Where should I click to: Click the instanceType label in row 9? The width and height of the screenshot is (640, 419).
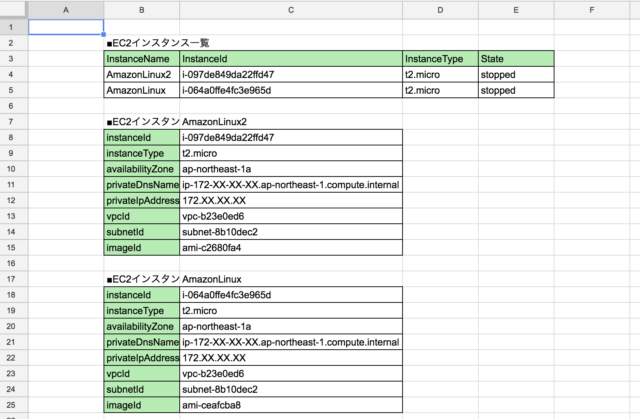(142, 153)
